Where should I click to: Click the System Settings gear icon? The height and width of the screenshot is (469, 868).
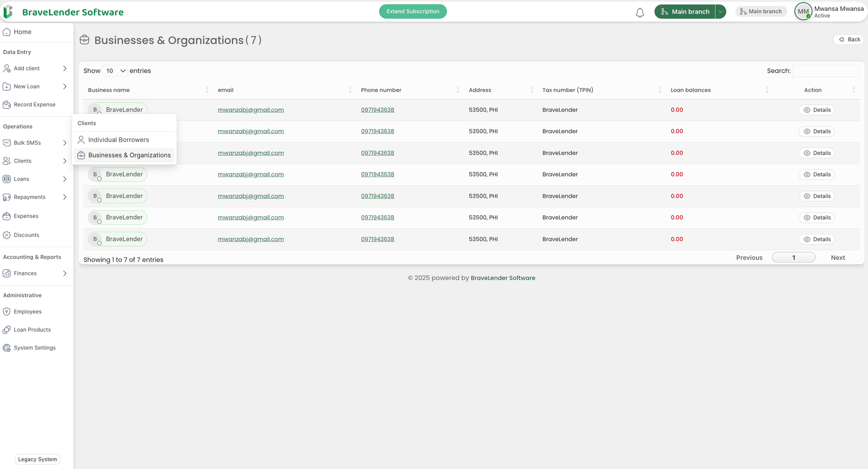(7, 348)
